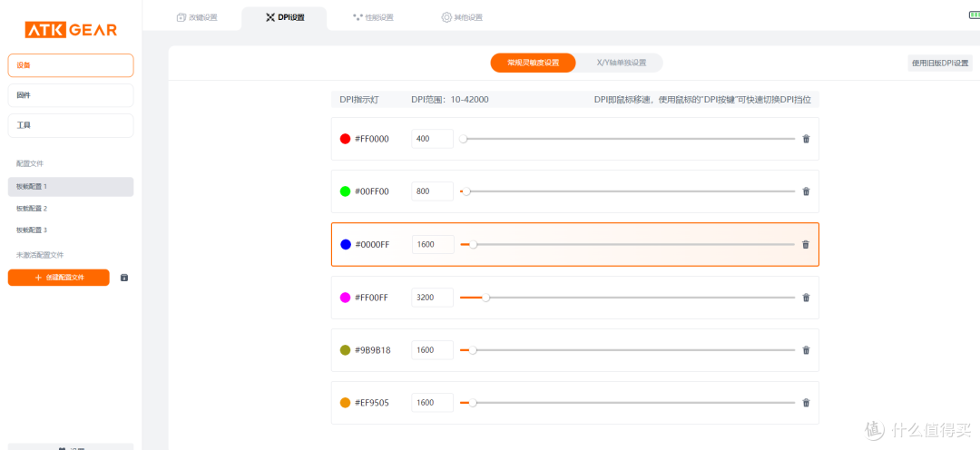Switch to X/Y轴单独设置 mode

click(622, 64)
